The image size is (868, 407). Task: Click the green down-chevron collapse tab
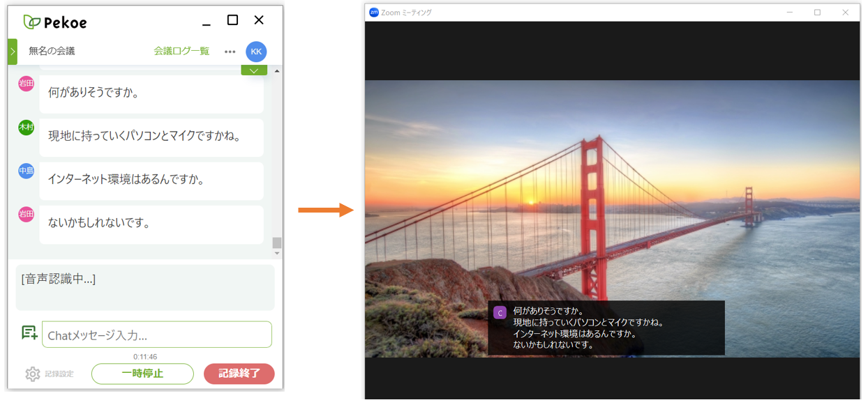[254, 70]
